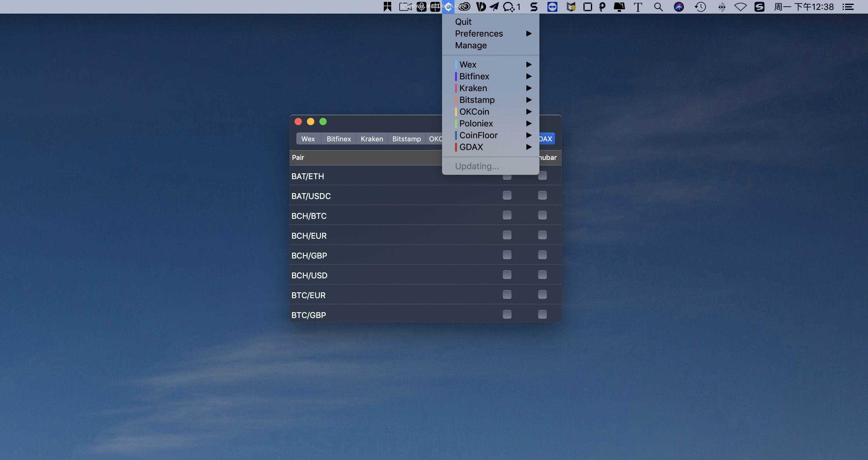Click the microphone menu bar icon
The height and width of the screenshot is (460, 868).
click(421, 7)
